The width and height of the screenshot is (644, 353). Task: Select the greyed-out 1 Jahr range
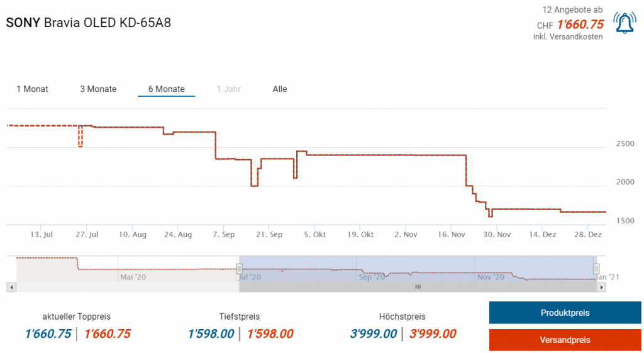[x=229, y=89]
